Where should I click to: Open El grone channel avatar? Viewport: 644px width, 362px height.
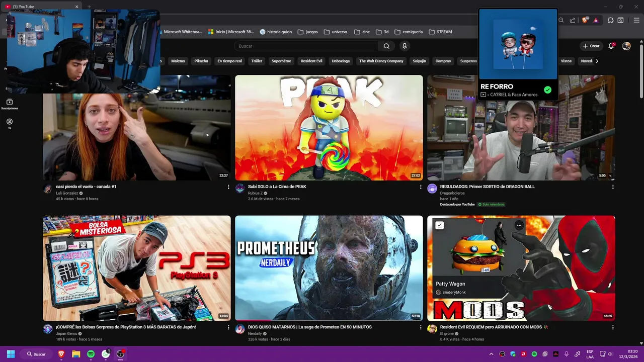[x=432, y=329]
